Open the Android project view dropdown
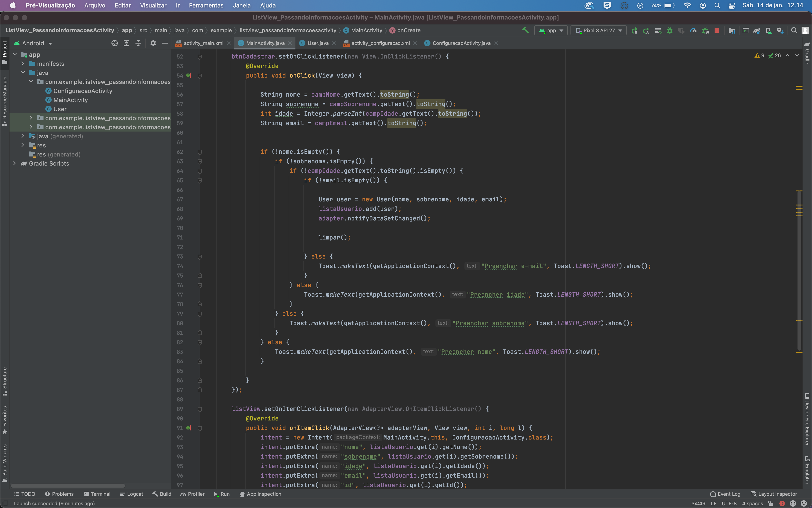Image resolution: width=812 pixels, height=508 pixels. (x=33, y=43)
